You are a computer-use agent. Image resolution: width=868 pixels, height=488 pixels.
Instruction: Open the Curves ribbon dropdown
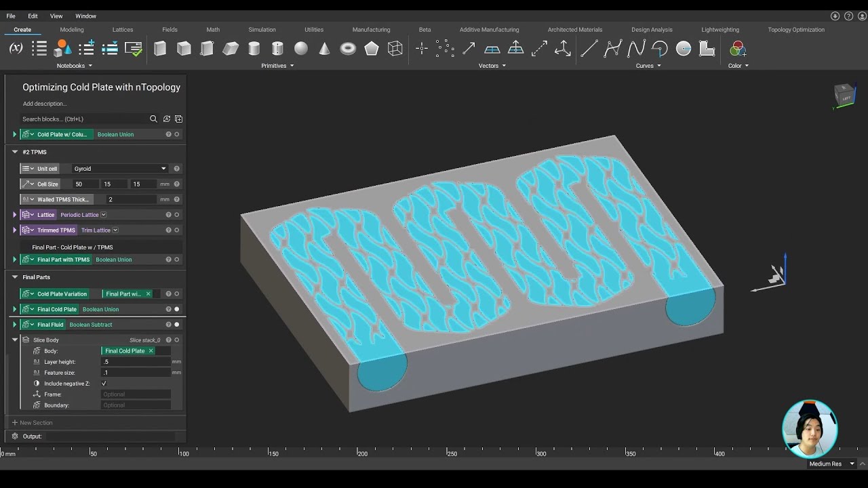(x=648, y=66)
